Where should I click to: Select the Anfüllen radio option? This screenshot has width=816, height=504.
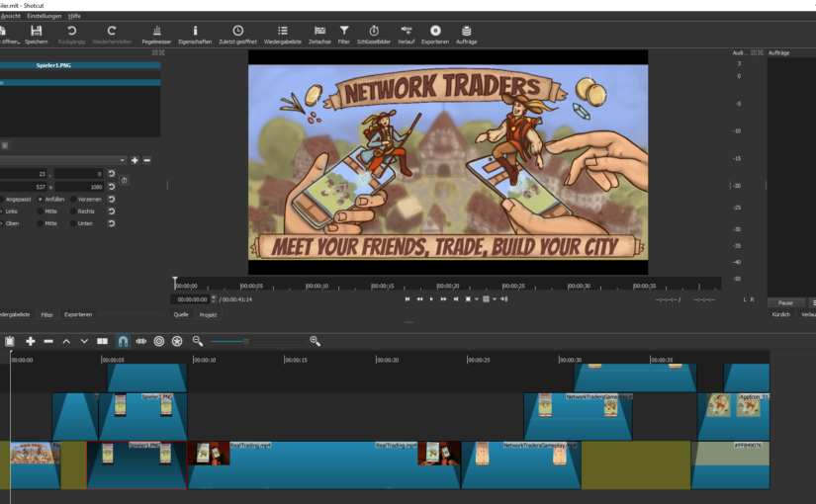coord(51,200)
